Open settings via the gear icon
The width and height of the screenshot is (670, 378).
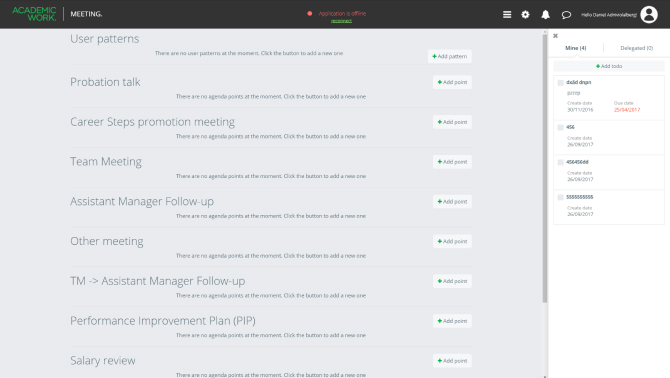(525, 15)
